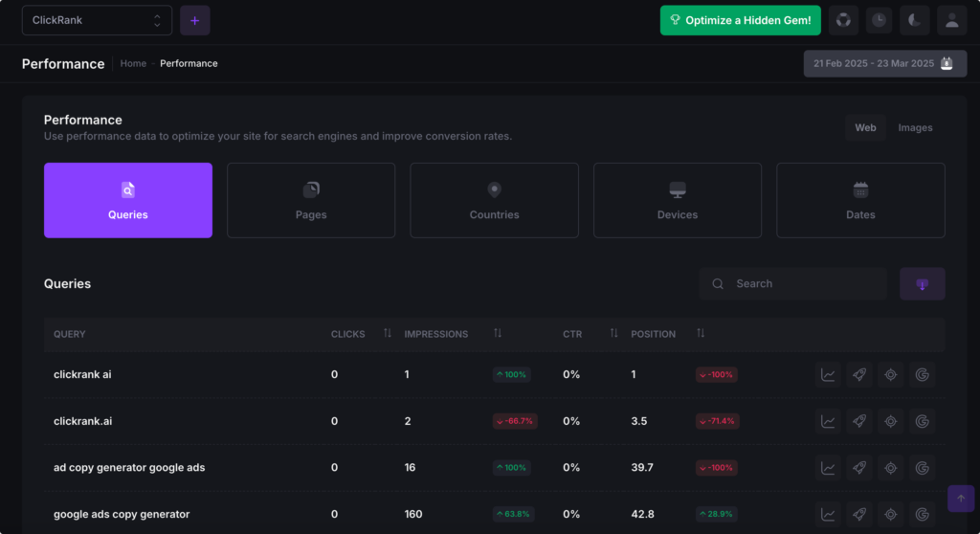Click Google icon for google ads copy generator
Image resolution: width=980 pixels, height=534 pixels.
[x=922, y=515]
